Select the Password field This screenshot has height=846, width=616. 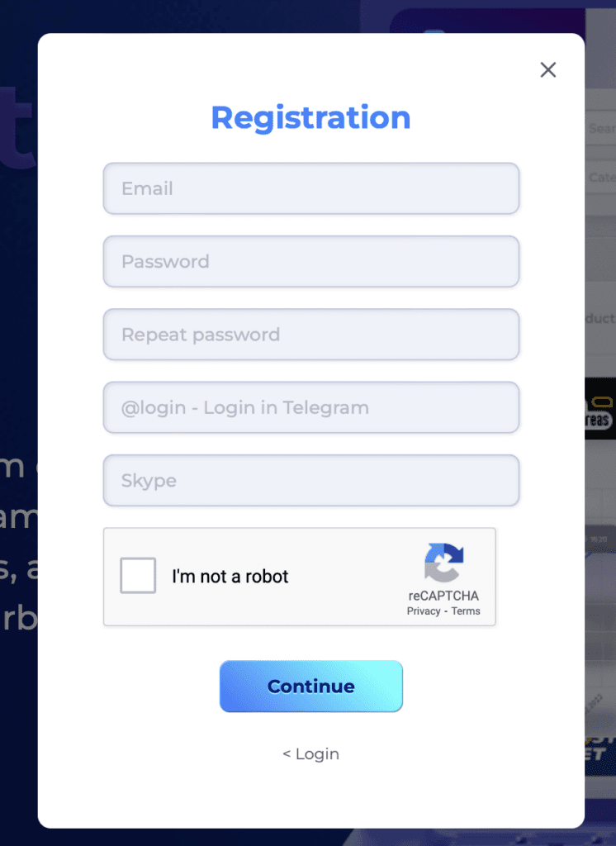(311, 261)
